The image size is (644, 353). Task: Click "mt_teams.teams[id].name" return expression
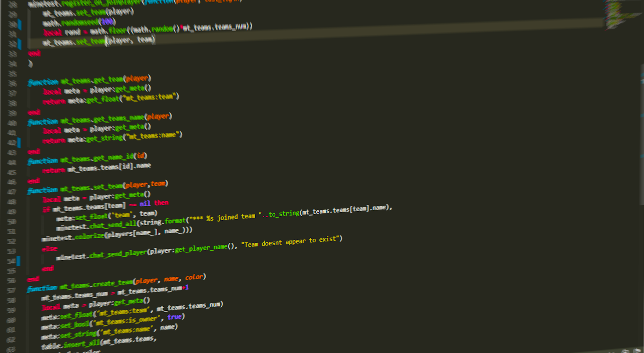pos(109,167)
